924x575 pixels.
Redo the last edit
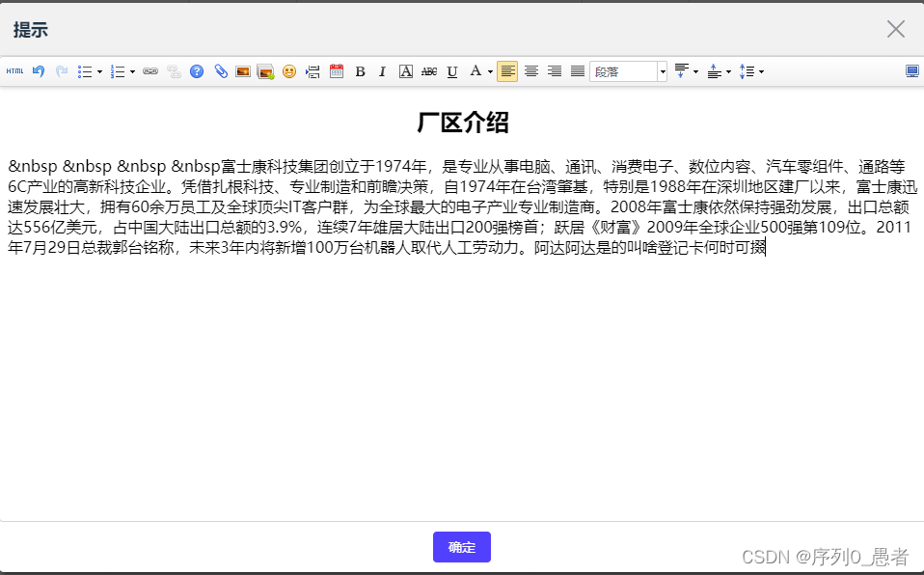tap(60, 70)
